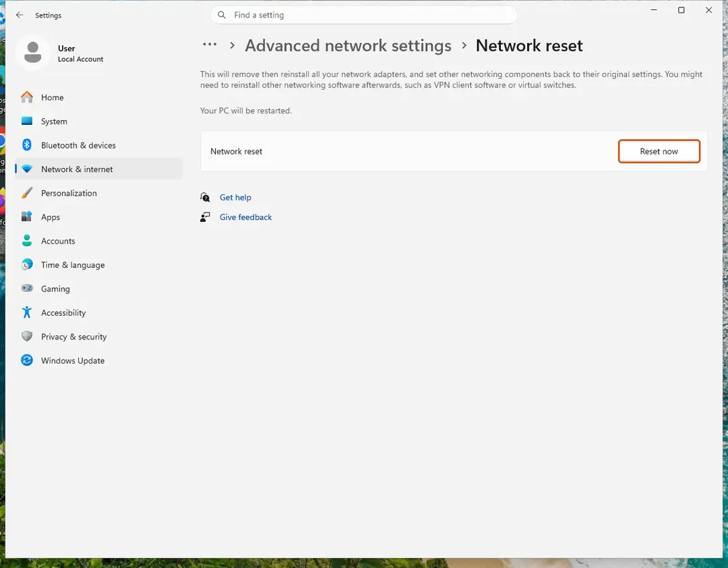Screen dimensions: 728x568
Task: Open the Get help link
Action: coord(235,197)
